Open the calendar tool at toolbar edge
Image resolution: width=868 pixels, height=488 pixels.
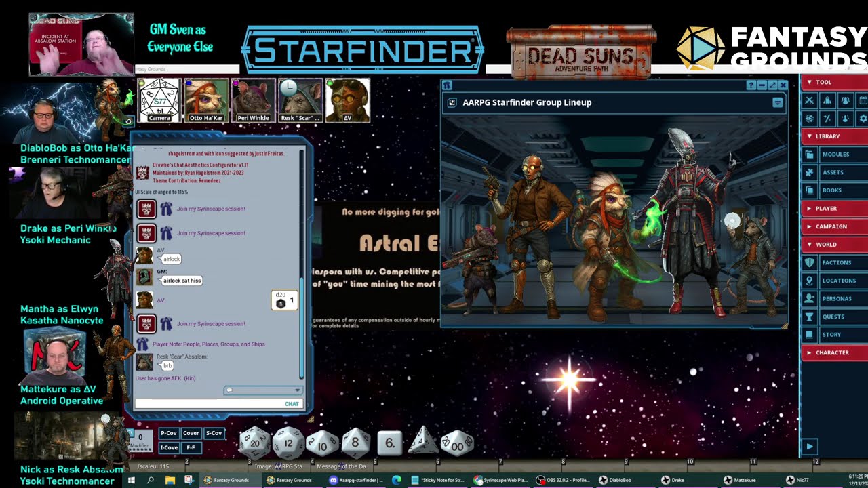863,100
